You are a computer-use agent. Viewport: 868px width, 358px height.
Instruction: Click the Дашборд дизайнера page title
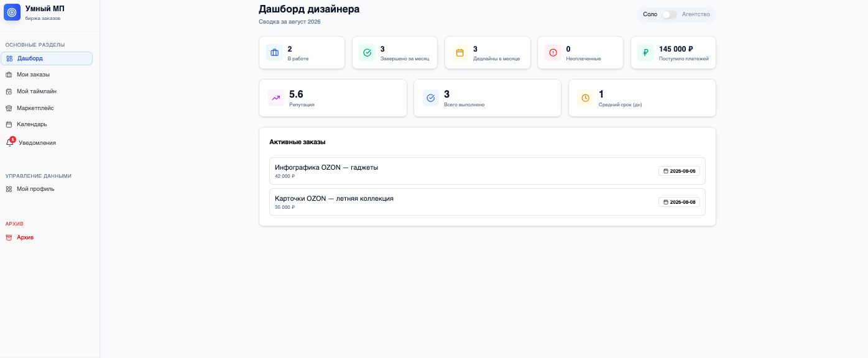tap(309, 9)
